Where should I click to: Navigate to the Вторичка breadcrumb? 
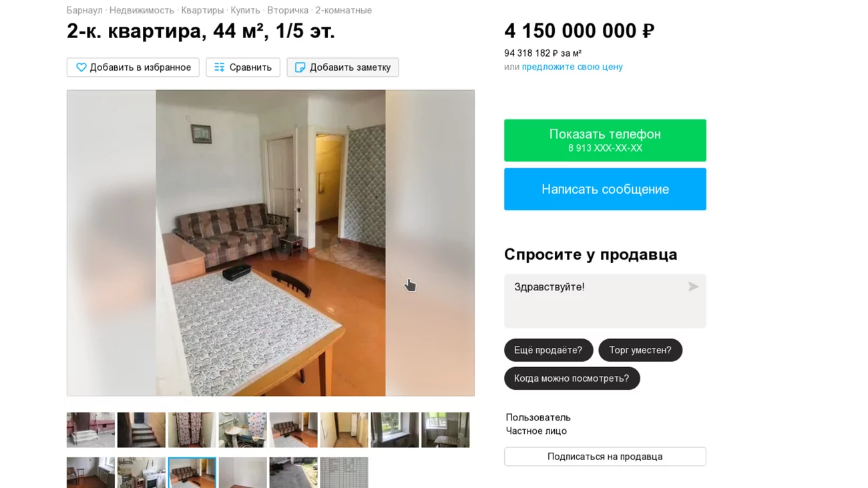click(x=288, y=11)
